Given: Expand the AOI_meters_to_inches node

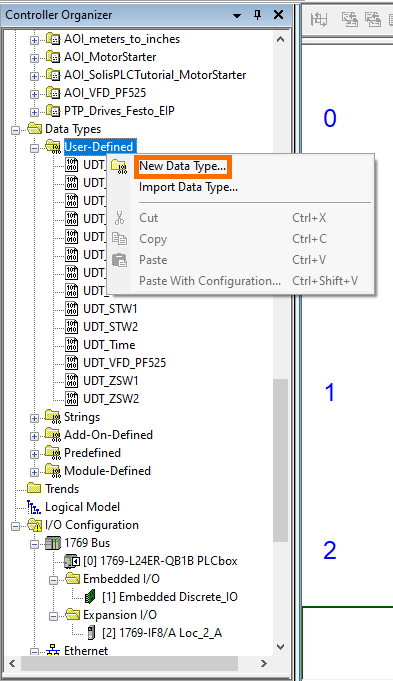Looking at the screenshot, I should tap(34, 40).
